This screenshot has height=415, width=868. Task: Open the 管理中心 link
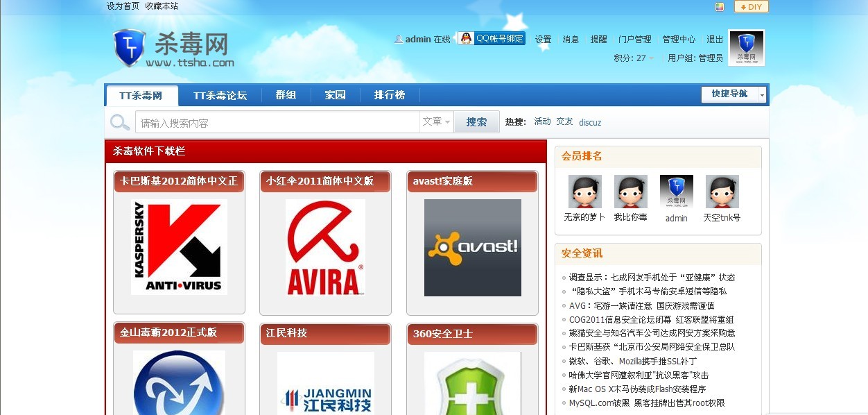pyautogui.click(x=679, y=40)
